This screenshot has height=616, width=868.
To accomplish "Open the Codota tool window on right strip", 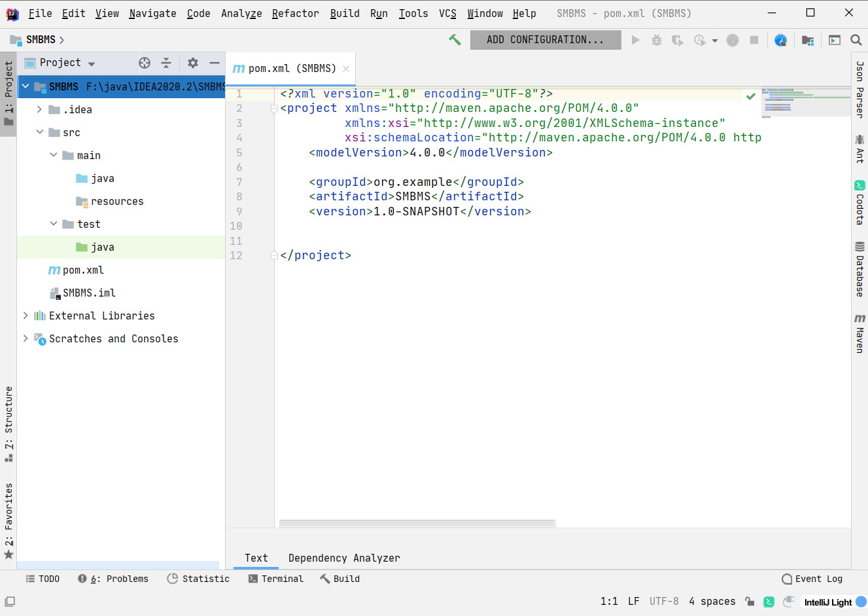I will pyautogui.click(x=859, y=203).
